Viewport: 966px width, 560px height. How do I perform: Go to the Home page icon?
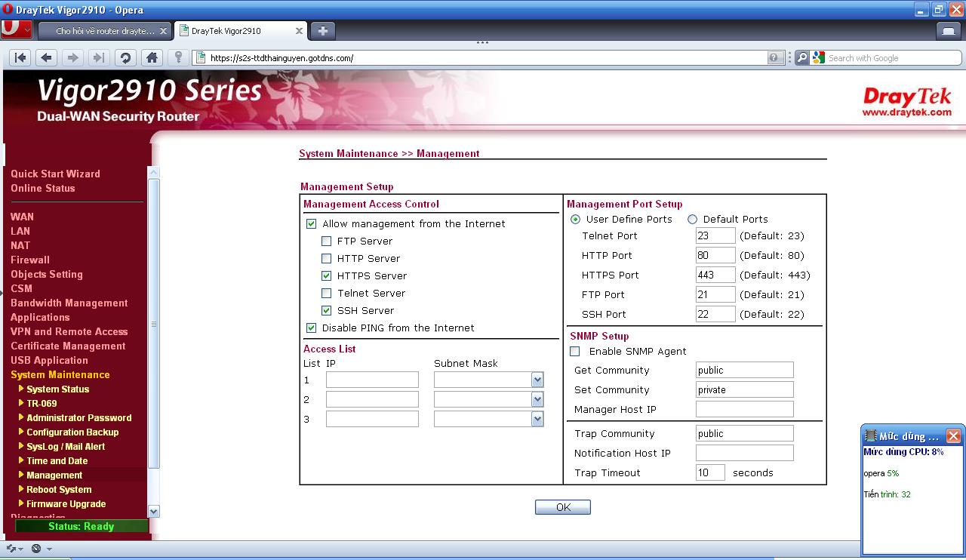152,57
